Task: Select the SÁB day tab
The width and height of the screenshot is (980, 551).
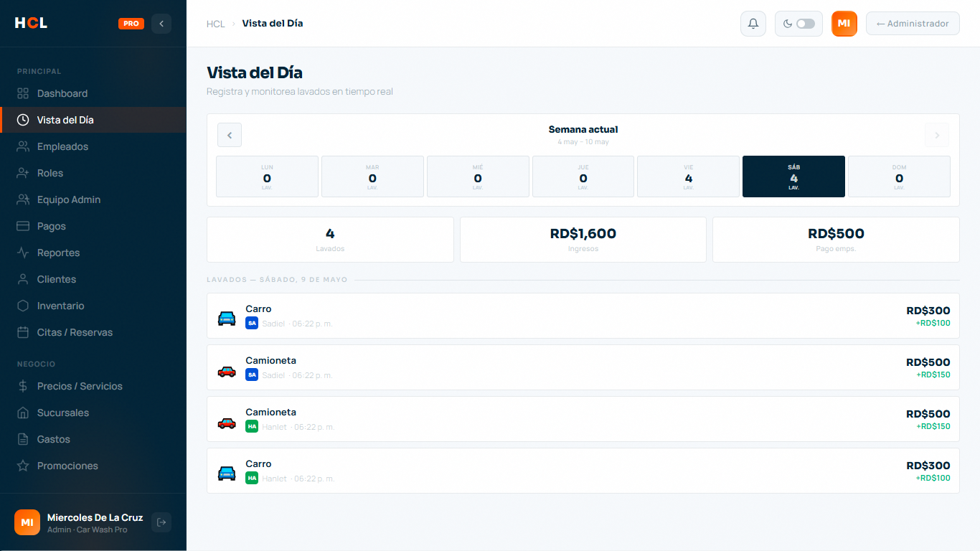Action: coord(793,176)
